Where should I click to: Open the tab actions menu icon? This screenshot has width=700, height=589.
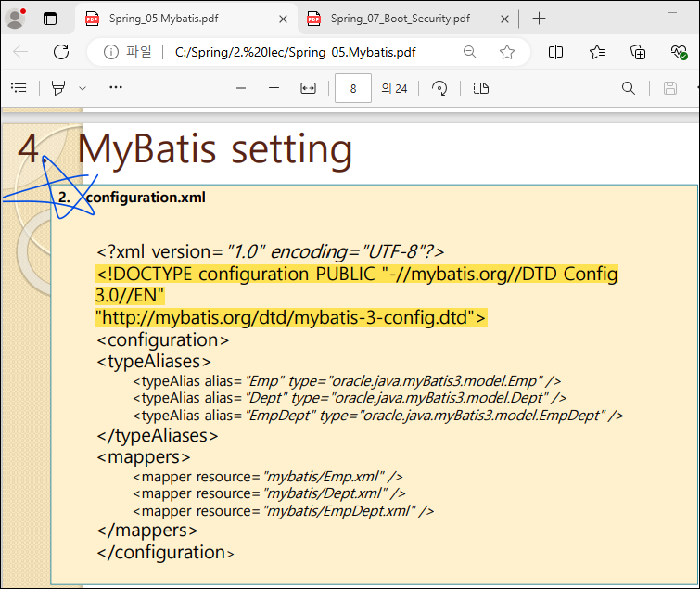[50, 19]
